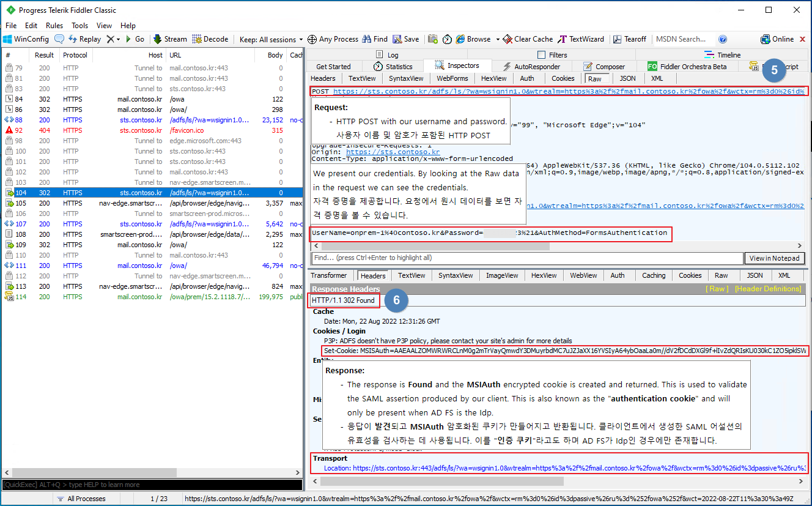
Task: Click the comment speech bubble icon
Action: tap(59, 39)
